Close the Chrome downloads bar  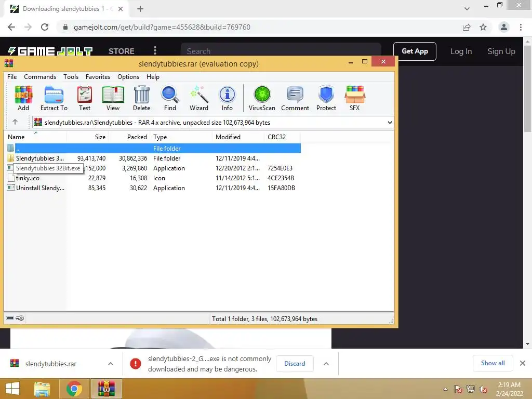[523, 363]
